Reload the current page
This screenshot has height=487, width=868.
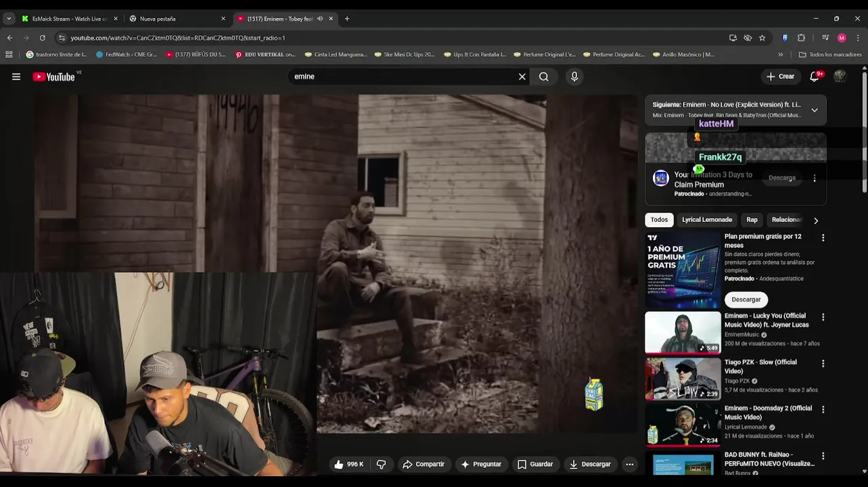tap(42, 38)
